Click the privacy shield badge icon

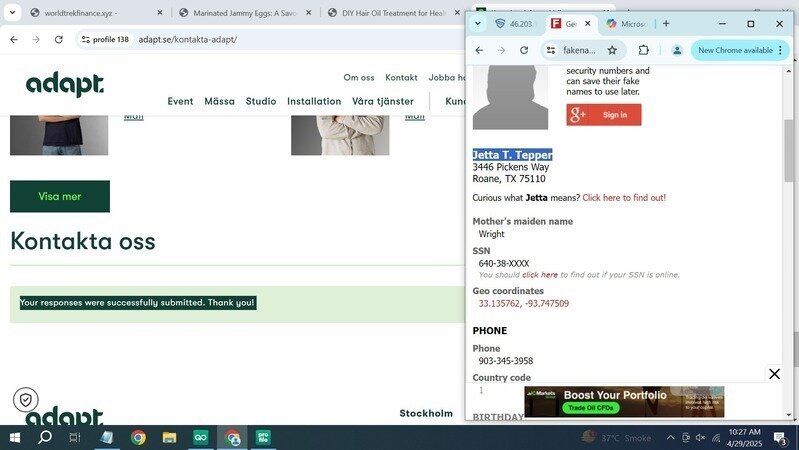click(25, 400)
